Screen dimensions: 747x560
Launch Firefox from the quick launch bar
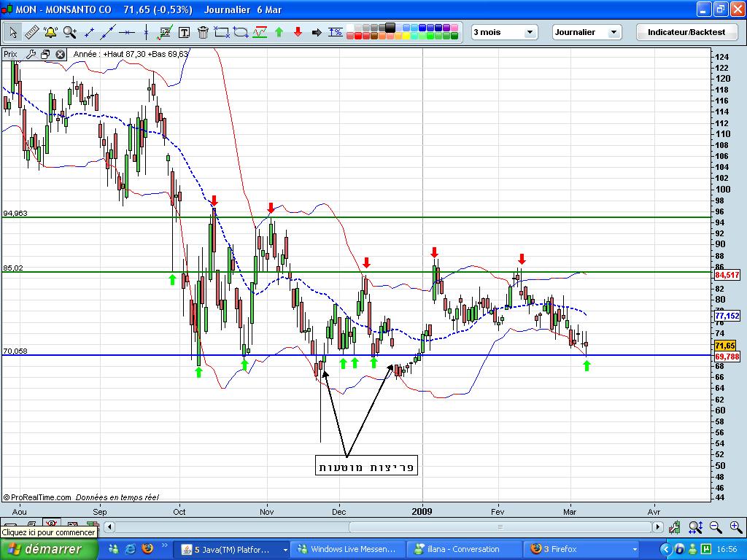point(147,548)
